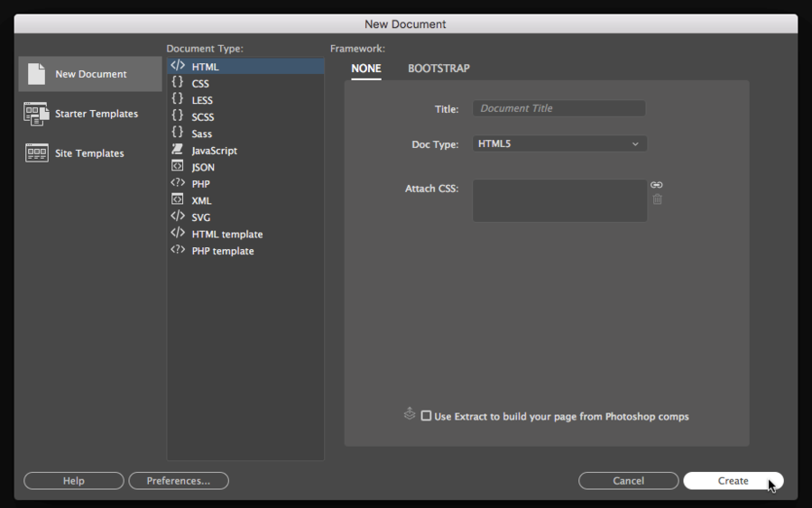
Task: Click the link icon to attach CSS
Action: pos(657,185)
